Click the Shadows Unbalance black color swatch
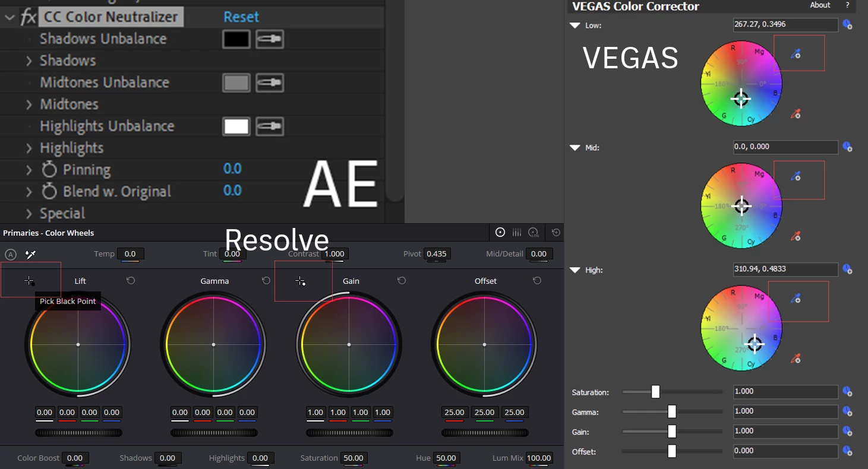This screenshot has height=469, width=868. pyautogui.click(x=236, y=40)
